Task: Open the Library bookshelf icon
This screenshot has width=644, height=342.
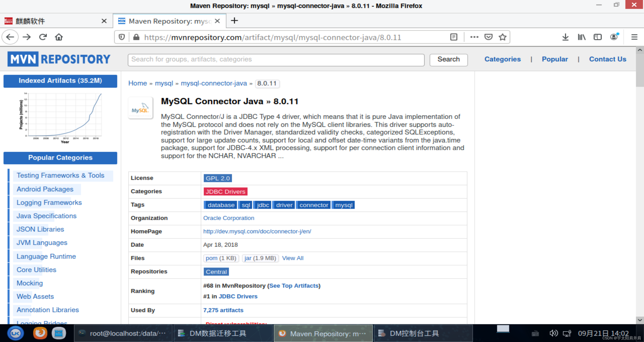Action: tap(582, 37)
